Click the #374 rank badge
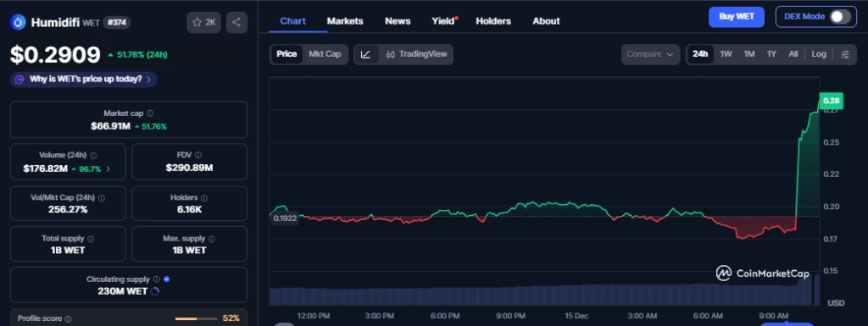 [116, 23]
